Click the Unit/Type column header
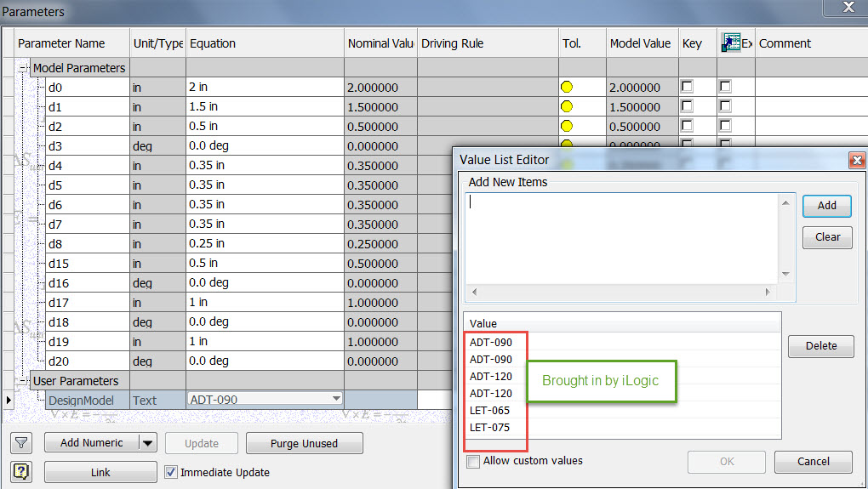The width and height of the screenshot is (868, 489). 157,43
